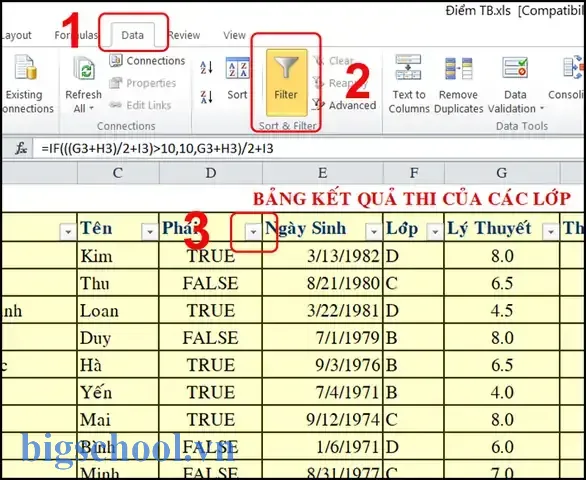The image size is (586, 480).
Task: Select the cell containing Kim
Action: click(x=118, y=256)
